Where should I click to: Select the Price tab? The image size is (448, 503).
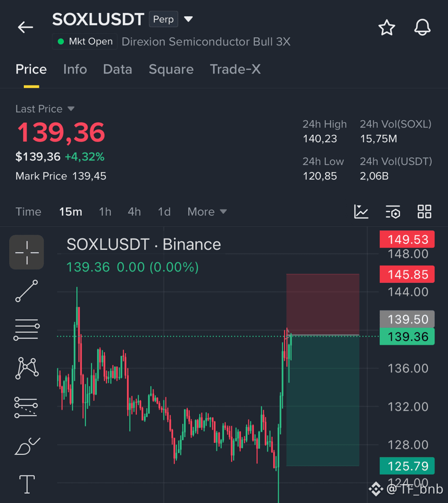tap(31, 69)
